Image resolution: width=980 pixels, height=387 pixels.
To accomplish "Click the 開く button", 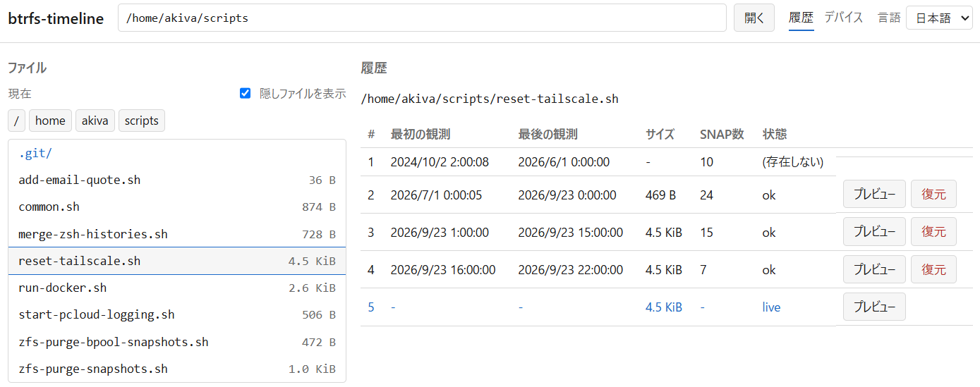I will click(x=754, y=18).
